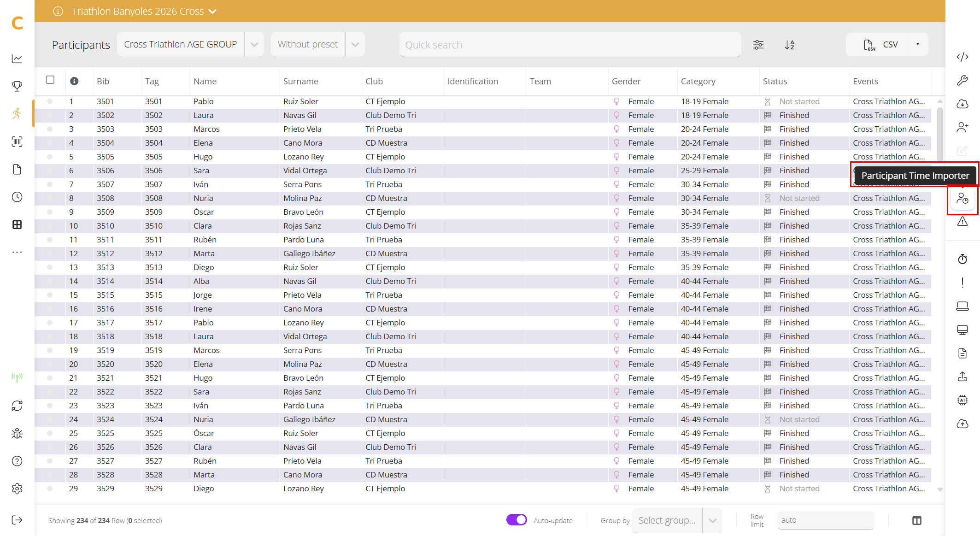
Task: Open the clock timing section in sidebar
Action: pos(17,197)
